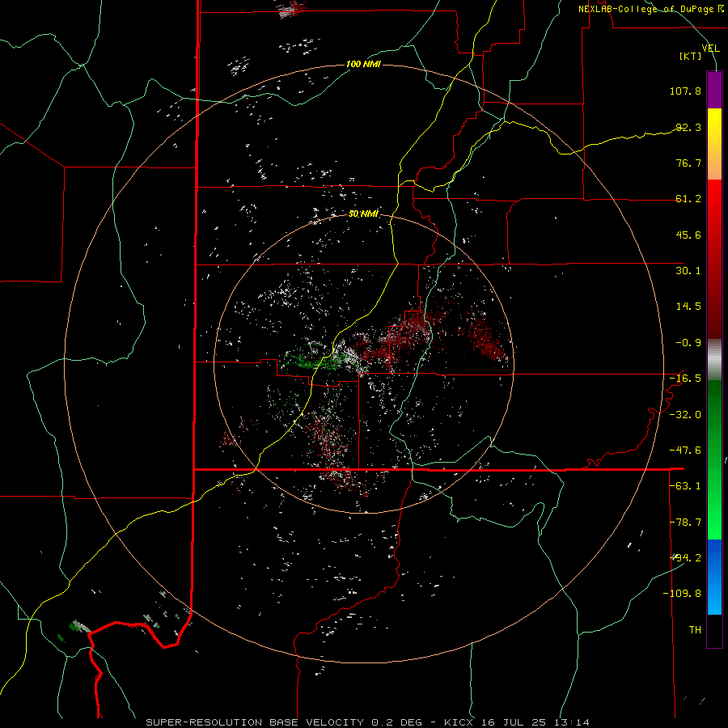Click the 76.7 scale value

(688, 163)
